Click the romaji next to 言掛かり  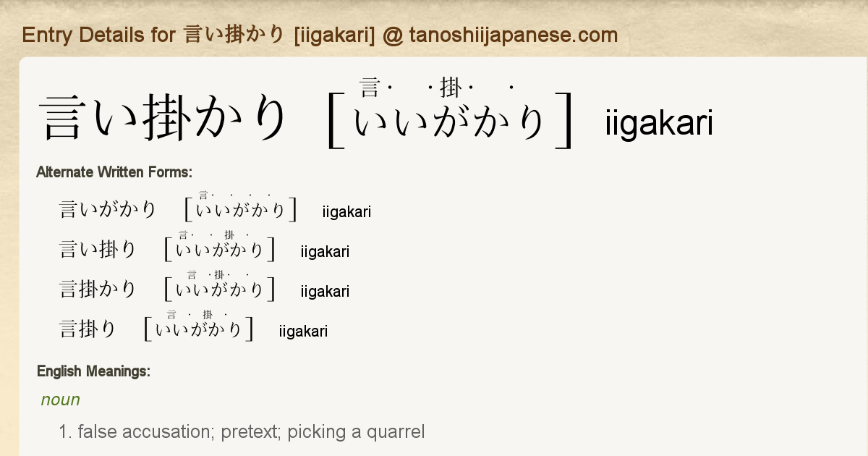(325, 292)
